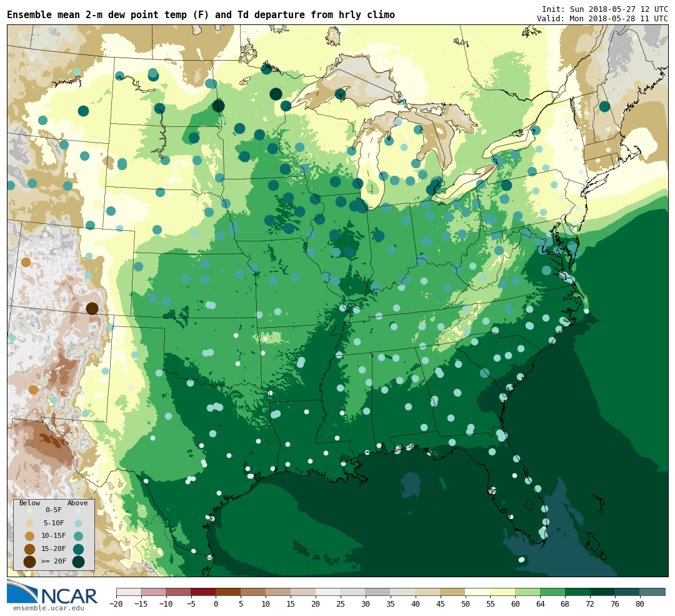Click the '15-20F' legend label

pos(54,548)
